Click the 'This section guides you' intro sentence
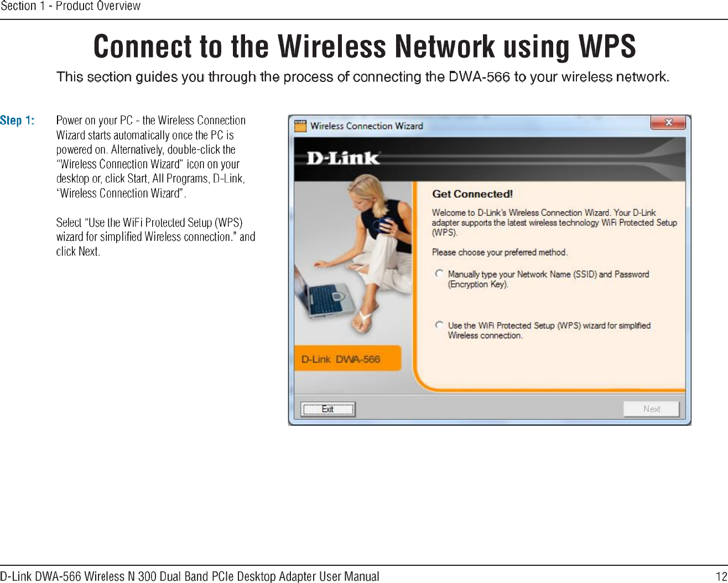Viewport: 728px width, 583px height. [x=363, y=76]
